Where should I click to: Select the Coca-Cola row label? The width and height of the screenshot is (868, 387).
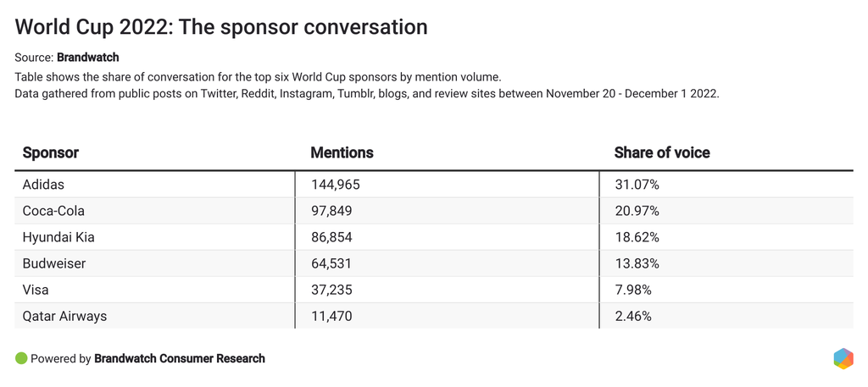tap(53, 210)
